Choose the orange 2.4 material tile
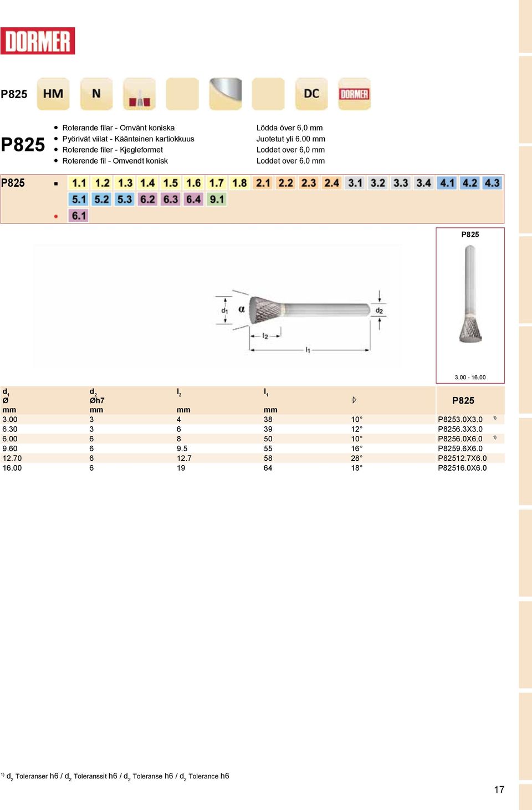The image size is (532, 810). tap(331, 183)
